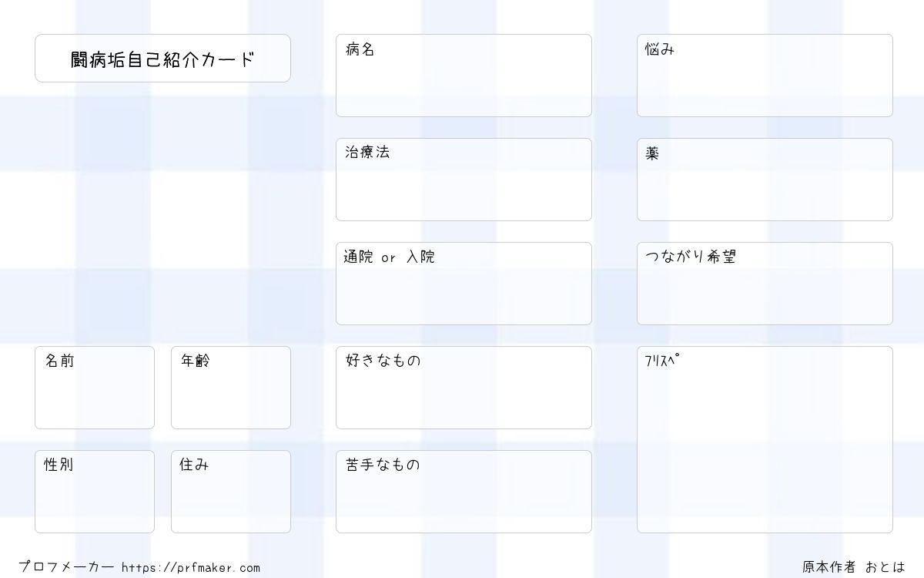Select the 薬 field box

765,180
